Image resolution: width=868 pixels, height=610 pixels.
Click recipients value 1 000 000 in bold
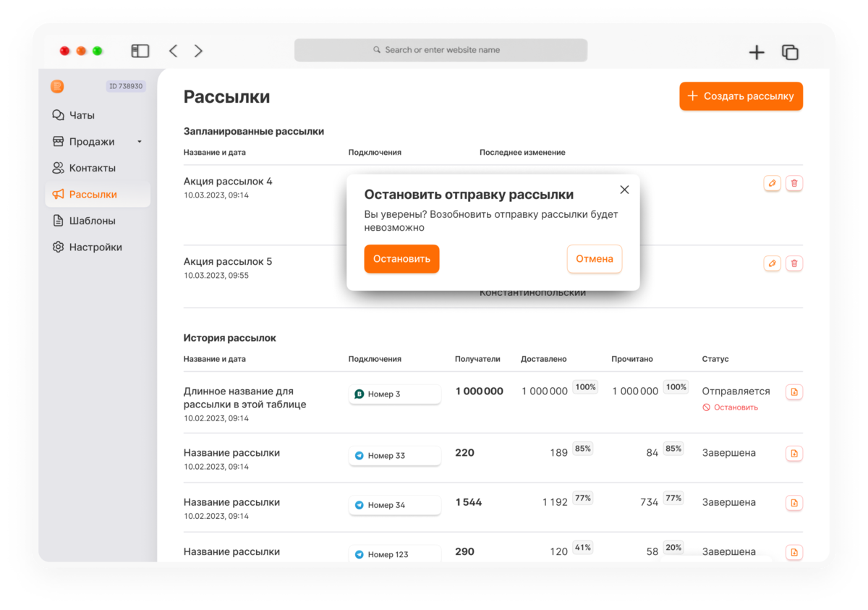point(479,391)
